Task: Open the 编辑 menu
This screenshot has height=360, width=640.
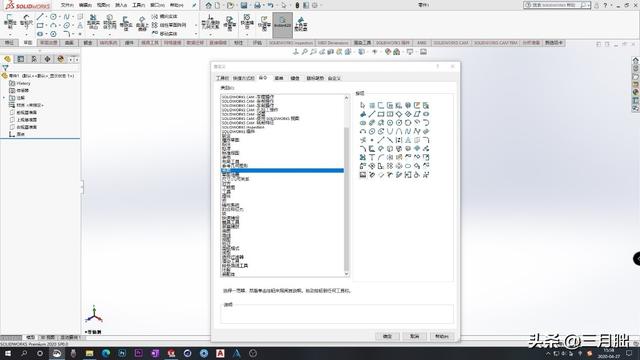Action: [x=85, y=5]
